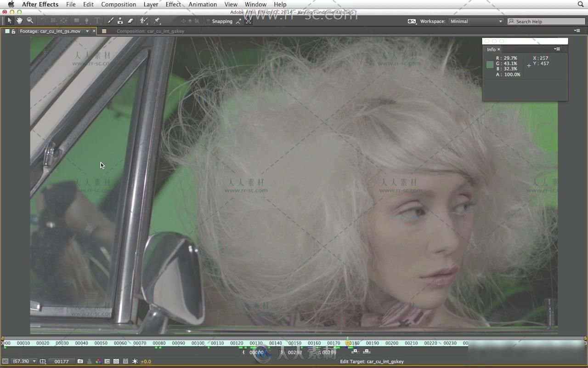Click the in point value 00000
This screenshot has height=368, width=588.
(256, 353)
